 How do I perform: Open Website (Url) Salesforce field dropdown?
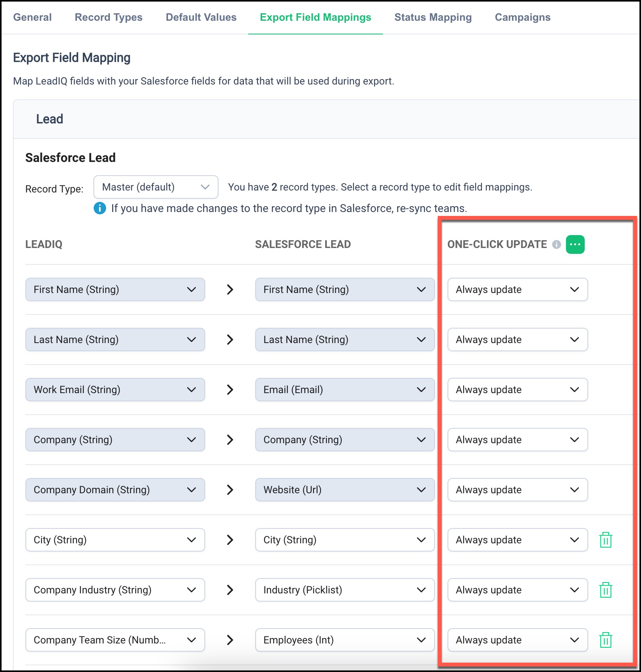[345, 490]
